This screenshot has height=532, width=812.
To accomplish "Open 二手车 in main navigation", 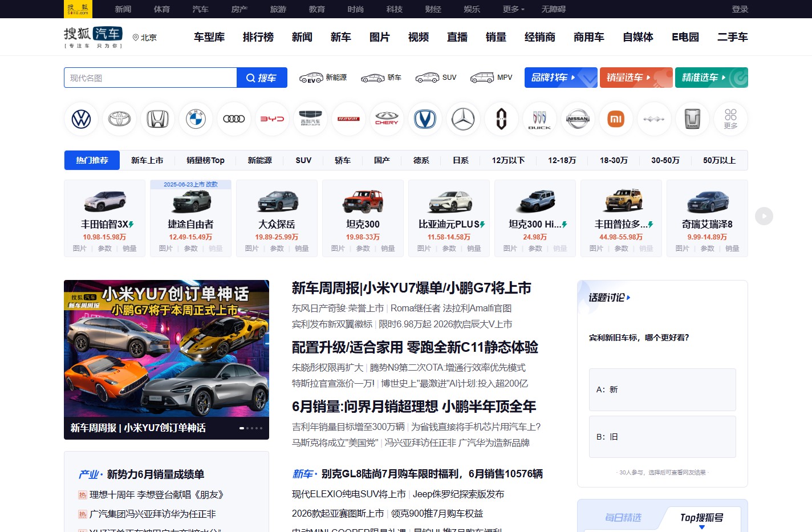I will point(733,37).
